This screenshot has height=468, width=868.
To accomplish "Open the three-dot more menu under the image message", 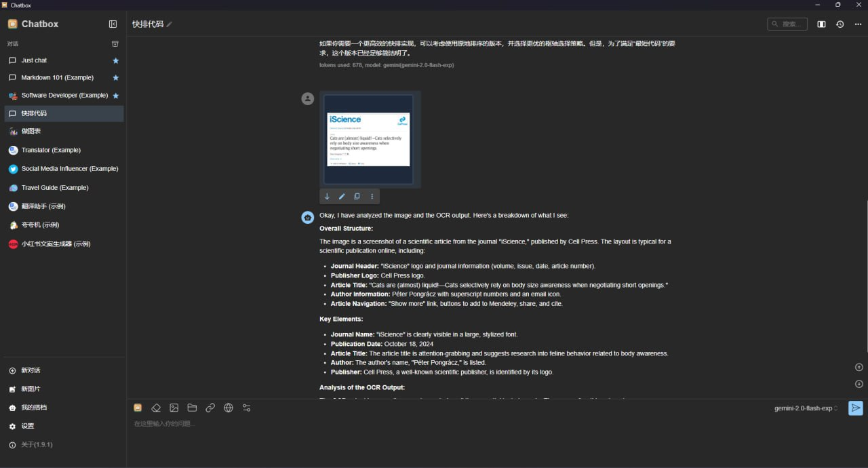I will coord(372,197).
